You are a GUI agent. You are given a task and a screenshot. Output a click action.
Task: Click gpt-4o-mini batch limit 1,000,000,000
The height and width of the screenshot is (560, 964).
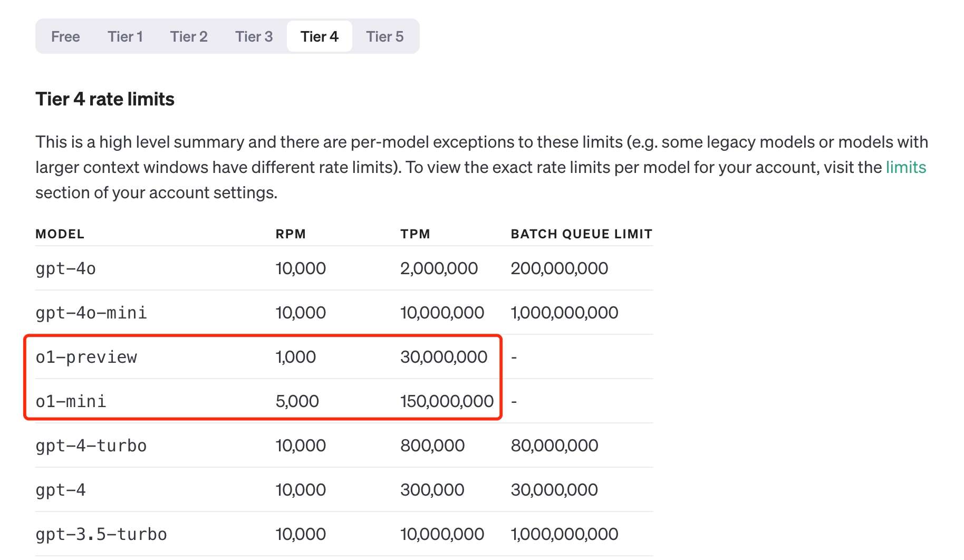564,313
